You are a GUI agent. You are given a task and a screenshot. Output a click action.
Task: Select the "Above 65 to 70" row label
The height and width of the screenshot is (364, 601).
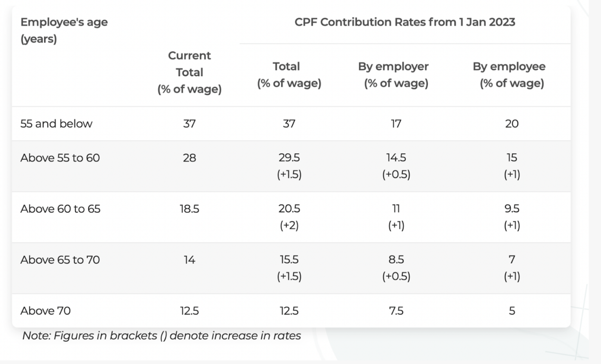point(60,260)
